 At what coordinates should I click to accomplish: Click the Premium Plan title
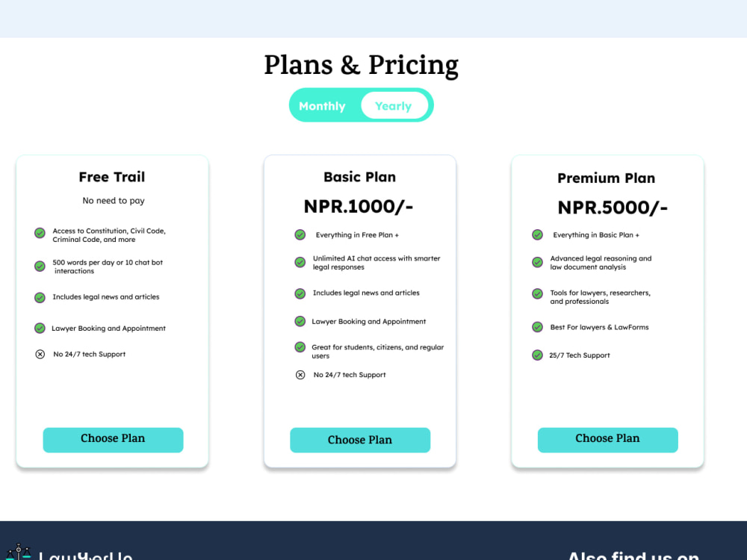tap(606, 178)
